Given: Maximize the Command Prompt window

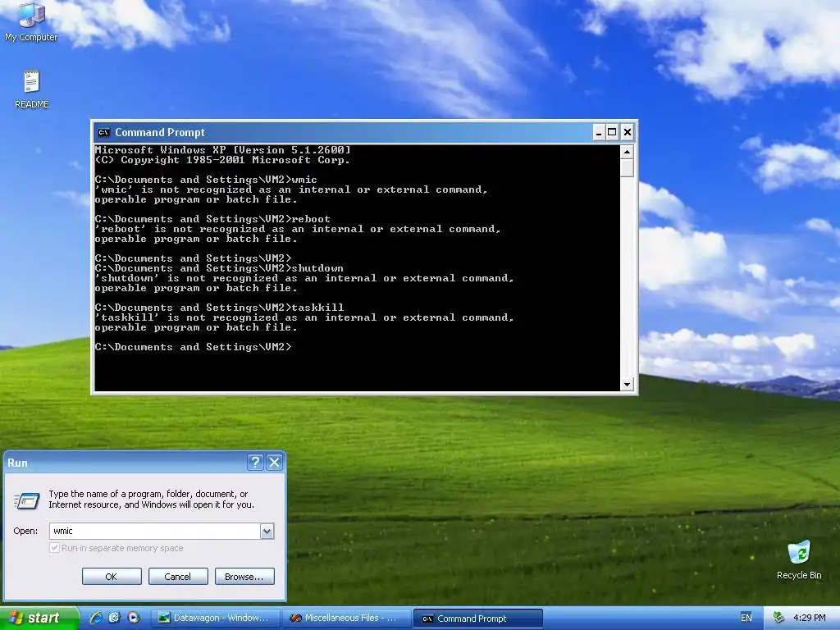Looking at the screenshot, I should coord(612,132).
